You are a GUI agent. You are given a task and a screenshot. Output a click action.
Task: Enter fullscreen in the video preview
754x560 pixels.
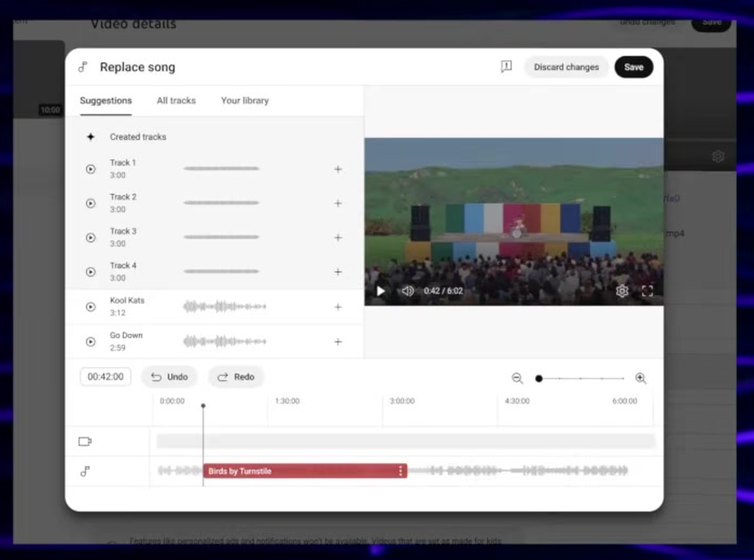(648, 291)
